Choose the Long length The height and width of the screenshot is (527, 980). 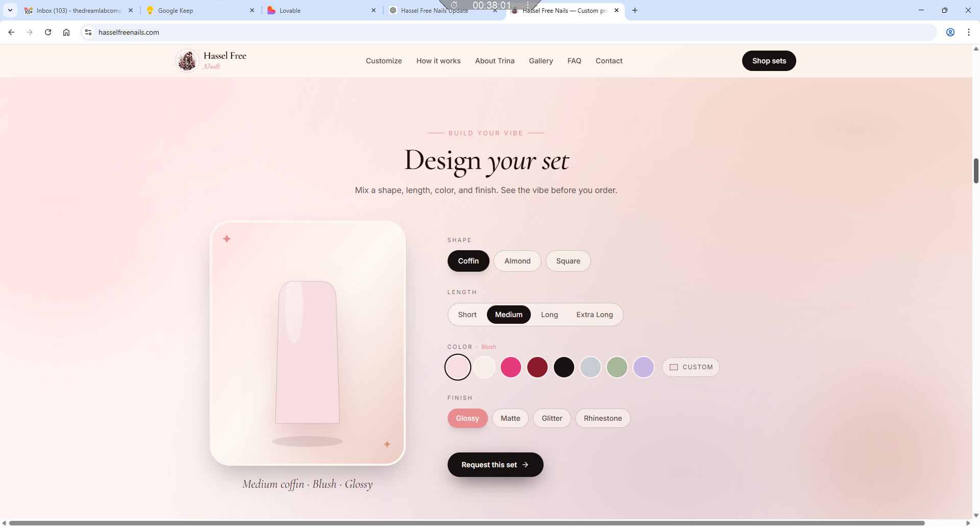[x=549, y=315]
